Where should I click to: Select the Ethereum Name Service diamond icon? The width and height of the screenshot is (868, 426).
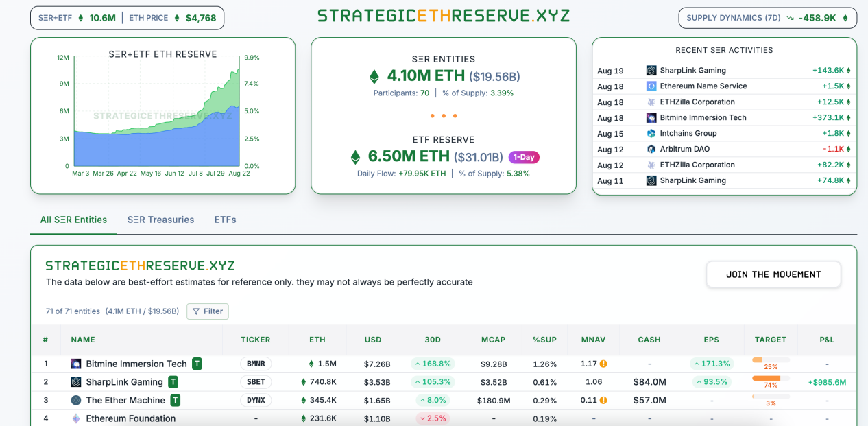point(649,86)
